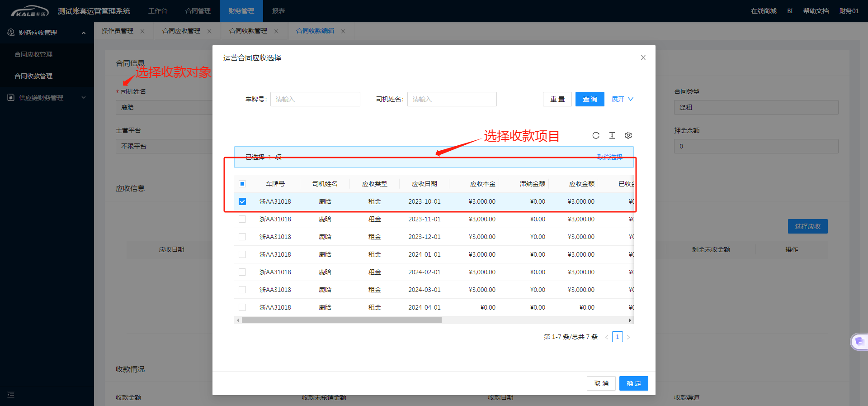Click the 供应链财务管理 sidebar icon
Viewport: 868px width, 406px height.
[x=11, y=98]
